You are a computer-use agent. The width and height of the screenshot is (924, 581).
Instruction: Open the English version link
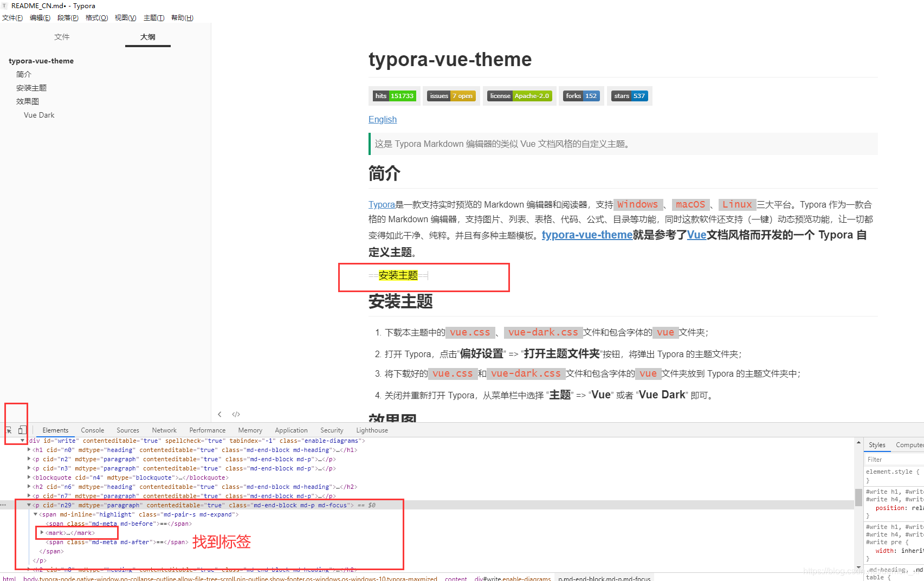point(382,119)
